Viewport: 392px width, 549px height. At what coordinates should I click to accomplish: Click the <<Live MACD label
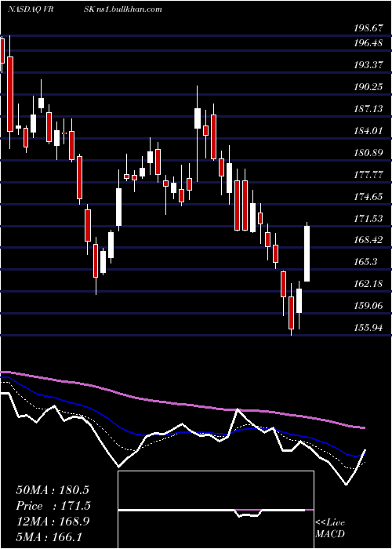330,529
